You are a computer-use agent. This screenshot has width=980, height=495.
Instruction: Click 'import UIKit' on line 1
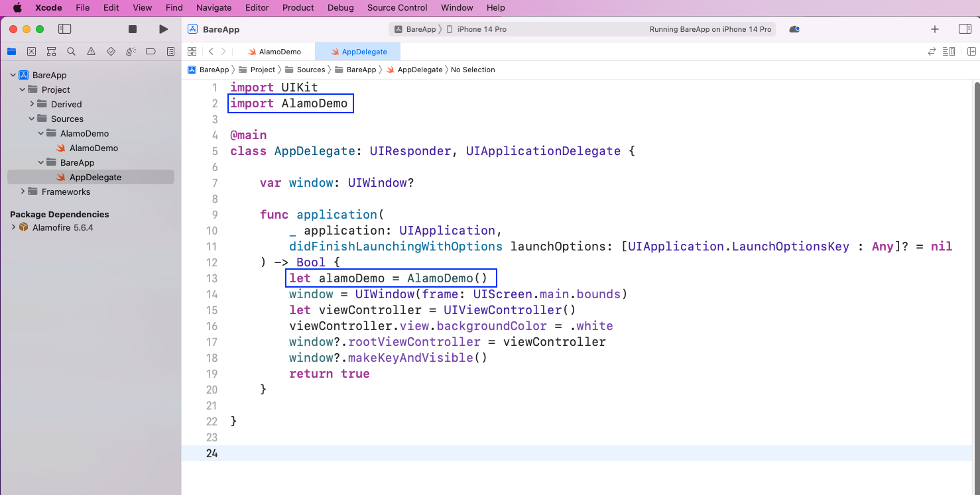(274, 87)
